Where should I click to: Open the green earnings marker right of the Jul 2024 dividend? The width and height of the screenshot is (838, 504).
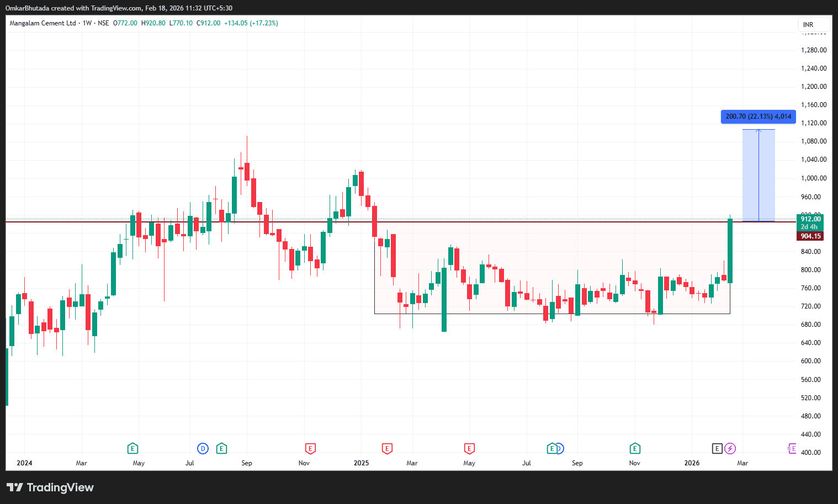pos(221,448)
